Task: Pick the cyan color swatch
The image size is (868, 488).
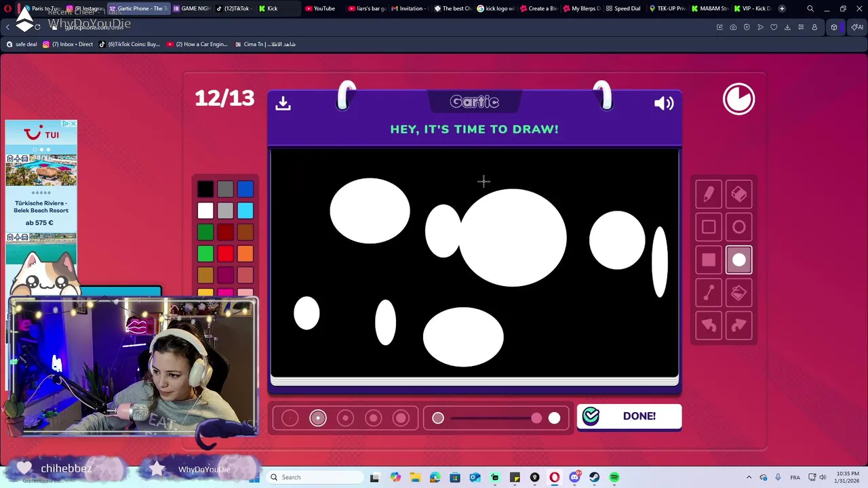Action: coord(245,211)
